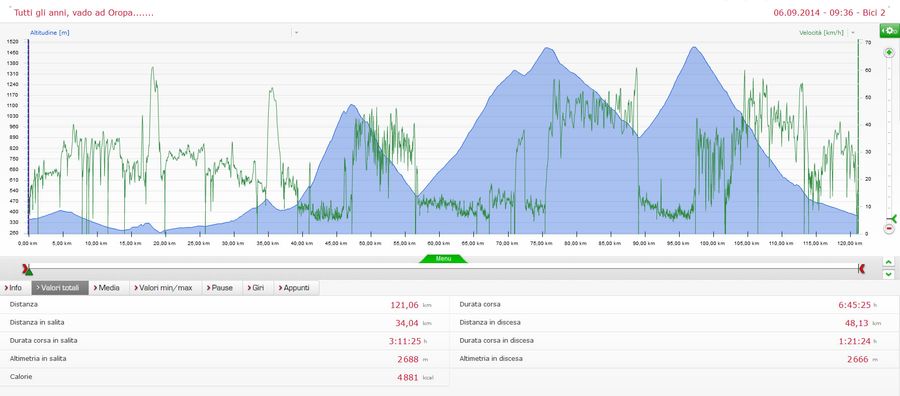The image size is (900, 396).
Task: Click the title 'Tutti gli anni, vado ad Oropa'
Action: tap(83, 12)
